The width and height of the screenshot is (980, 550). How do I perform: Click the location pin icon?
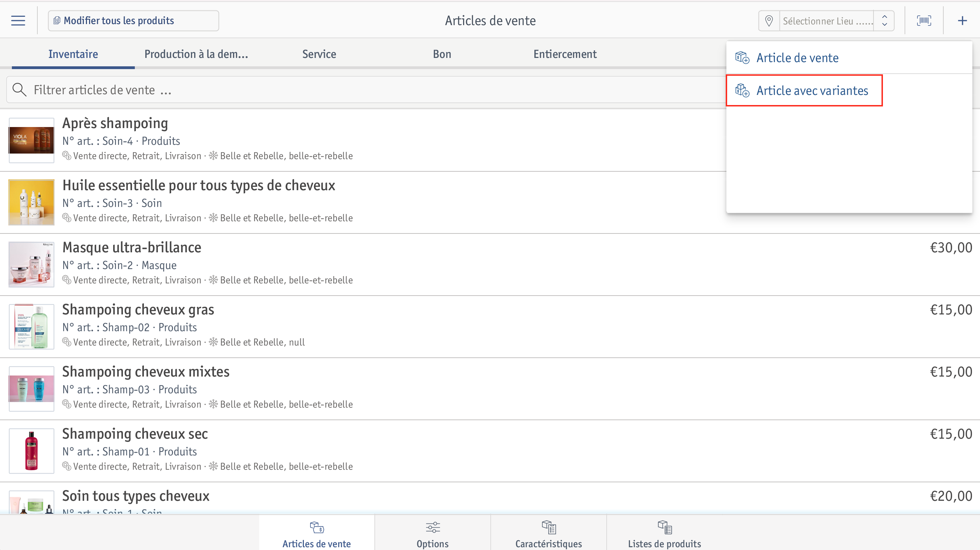pyautogui.click(x=769, y=21)
